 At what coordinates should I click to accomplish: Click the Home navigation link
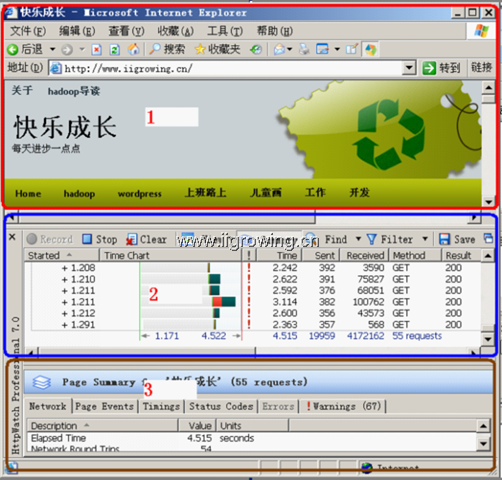tap(28, 194)
